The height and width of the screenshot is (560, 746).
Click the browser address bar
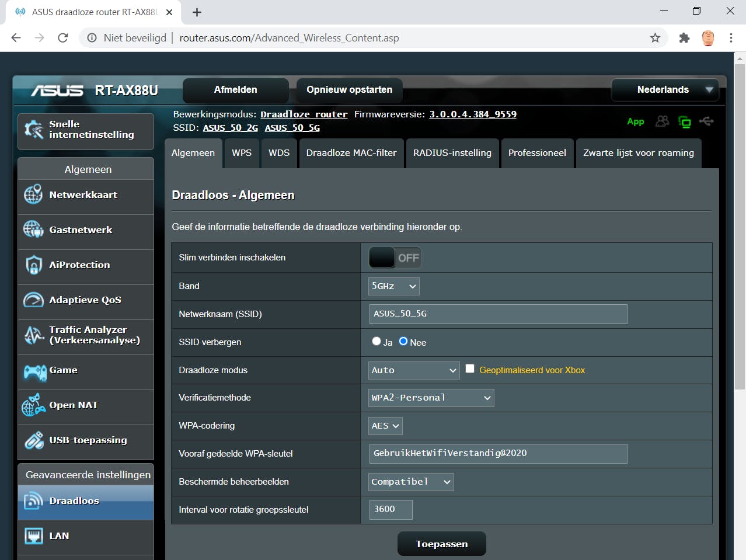click(374, 38)
